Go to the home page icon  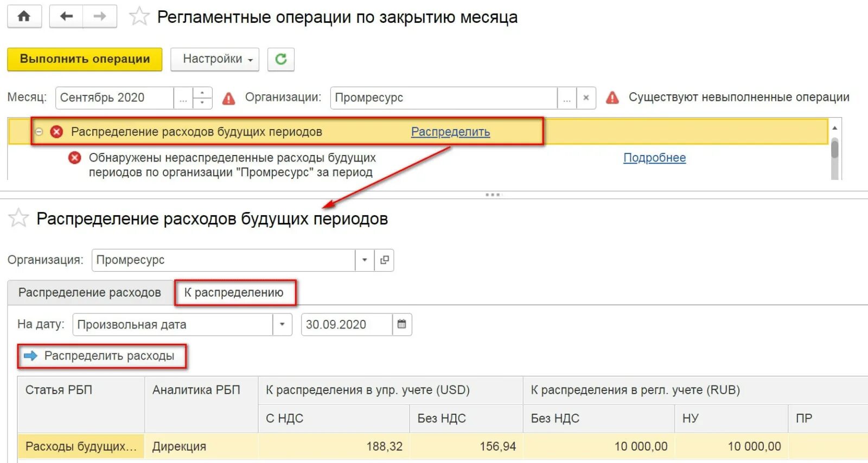click(x=24, y=16)
